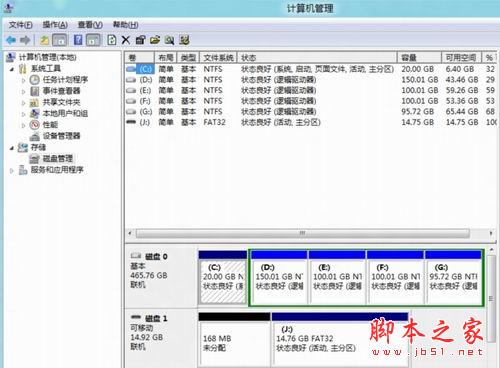Sort by the 布局 column header
Screen dimensions: 500x368
pyautogui.click(x=166, y=57)
